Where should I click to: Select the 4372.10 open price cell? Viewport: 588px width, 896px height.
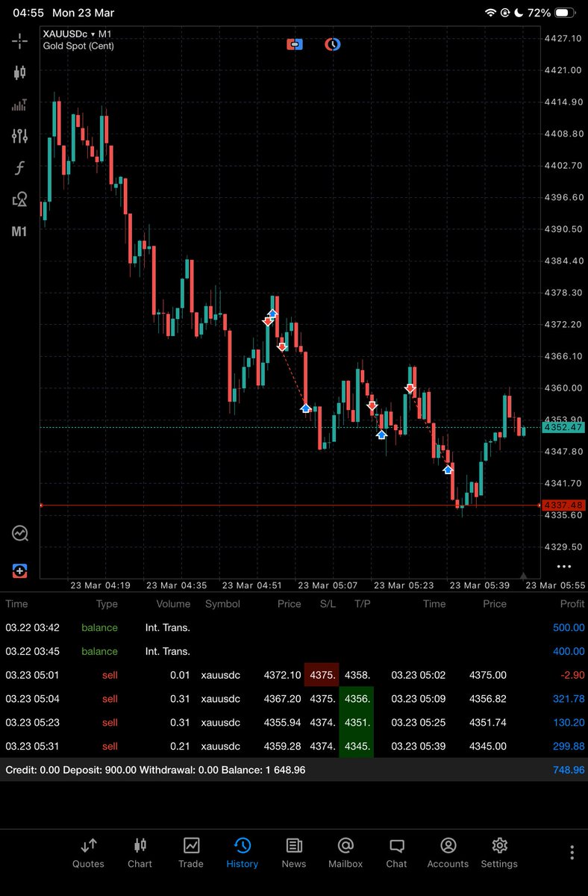click(x=283, y=675)
